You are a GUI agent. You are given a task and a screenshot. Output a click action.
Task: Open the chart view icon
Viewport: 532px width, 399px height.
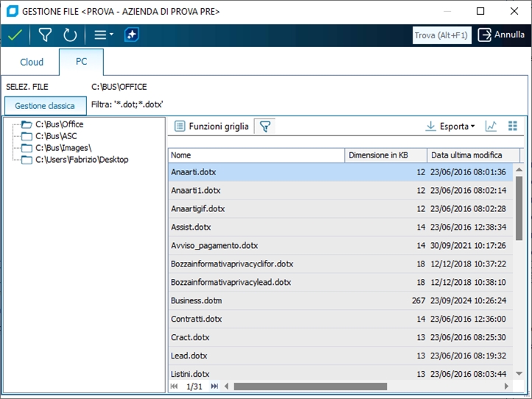491,127
